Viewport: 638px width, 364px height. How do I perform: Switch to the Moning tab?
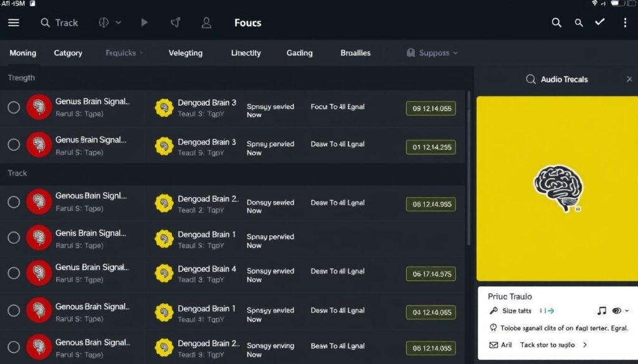click(x=22, y=53)
